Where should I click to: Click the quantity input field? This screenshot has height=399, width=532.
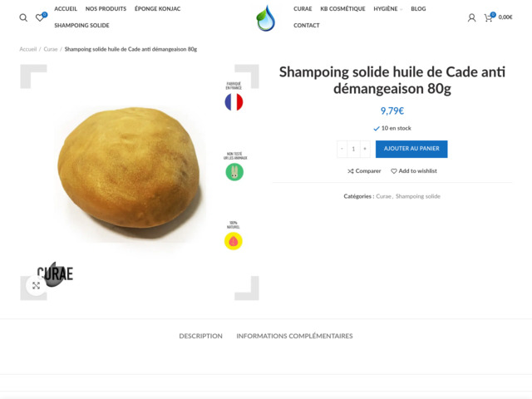pos(353,149)
